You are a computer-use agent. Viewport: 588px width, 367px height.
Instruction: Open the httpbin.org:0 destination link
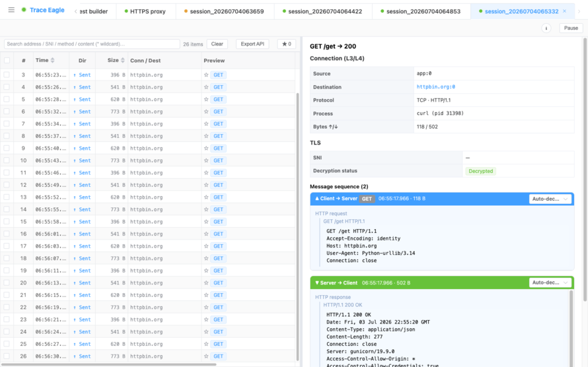(436, 87)
